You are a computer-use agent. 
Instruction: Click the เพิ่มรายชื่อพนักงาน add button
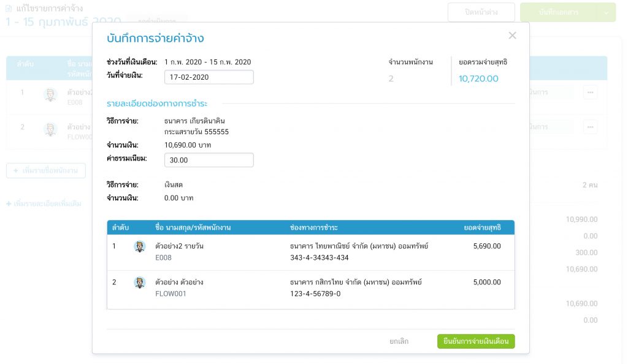(x=46, y=170)
